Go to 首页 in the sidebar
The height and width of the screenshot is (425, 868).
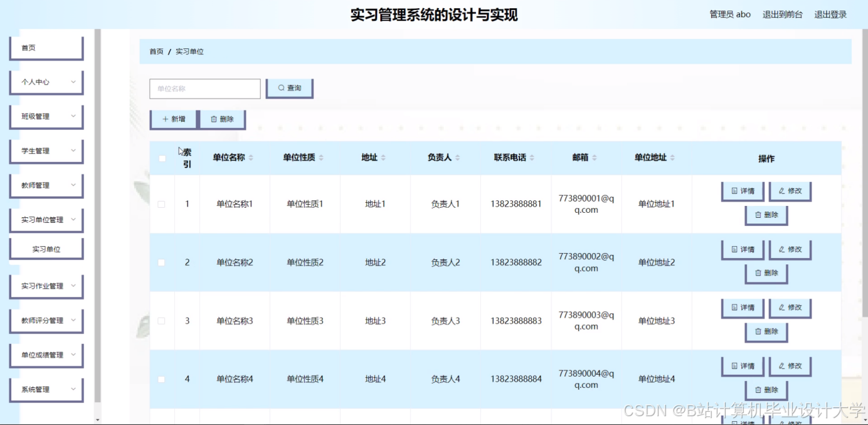pyautogui.click(x=46, y=48)
